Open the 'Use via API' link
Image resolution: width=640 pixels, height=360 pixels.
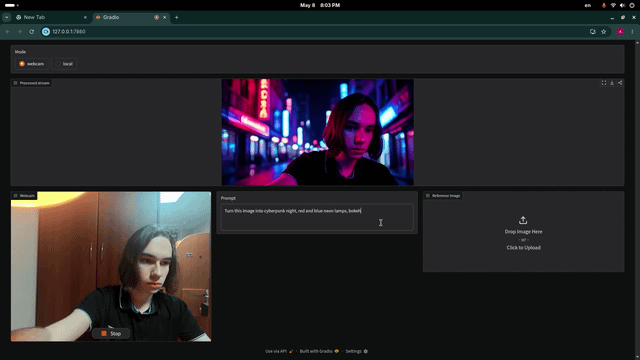coord(279,351)
